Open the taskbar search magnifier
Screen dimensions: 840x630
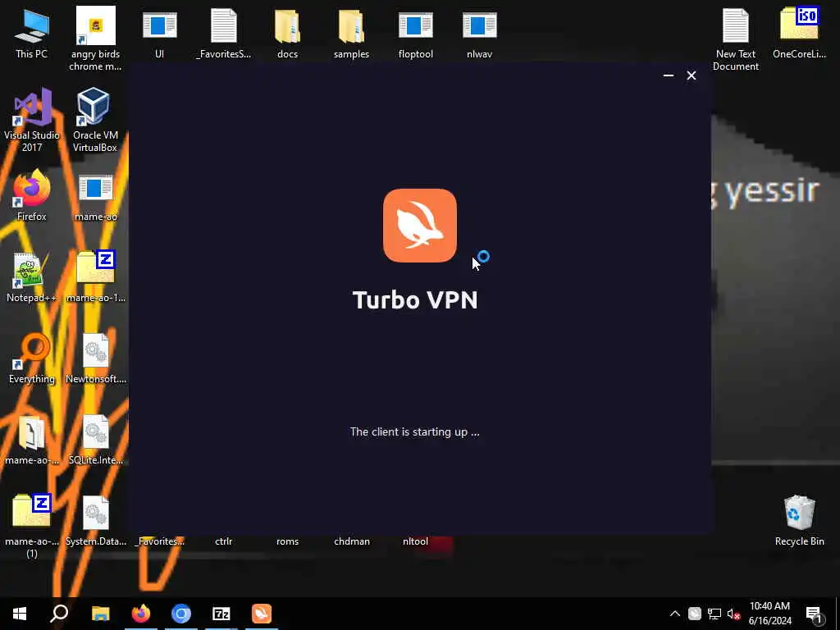[x=59, y=614]
